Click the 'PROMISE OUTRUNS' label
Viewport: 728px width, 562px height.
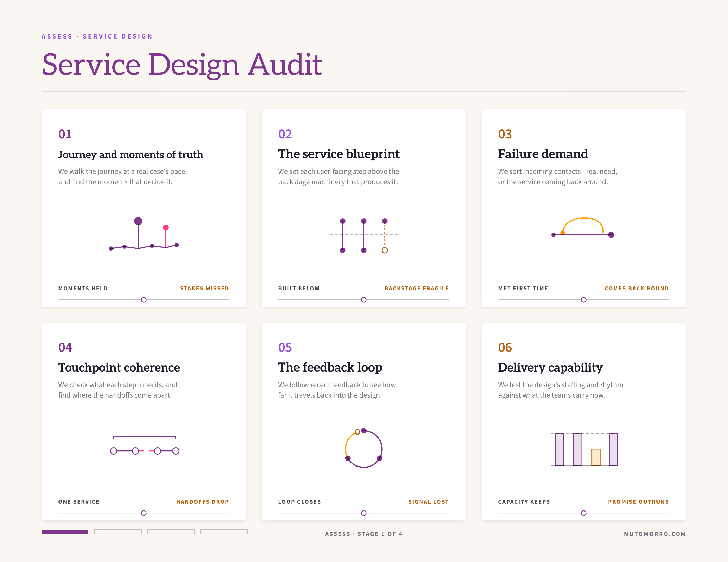[x=638, y=502]
